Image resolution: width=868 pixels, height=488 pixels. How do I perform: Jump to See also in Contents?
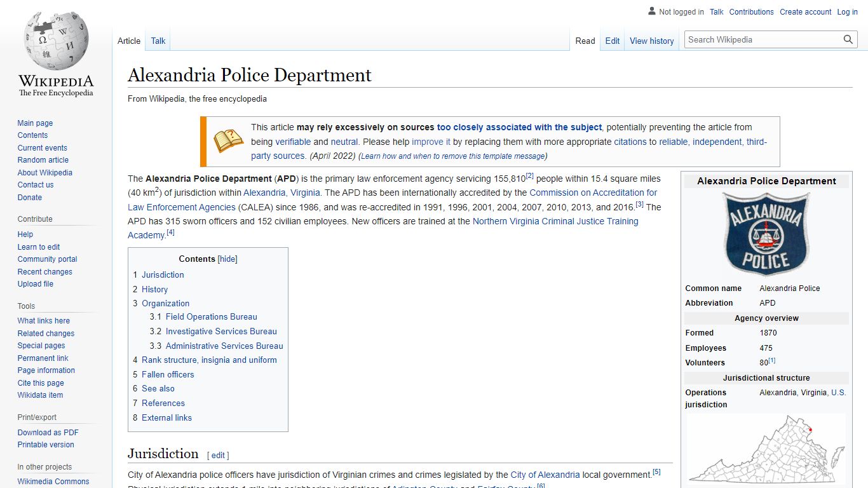(158, 388)
